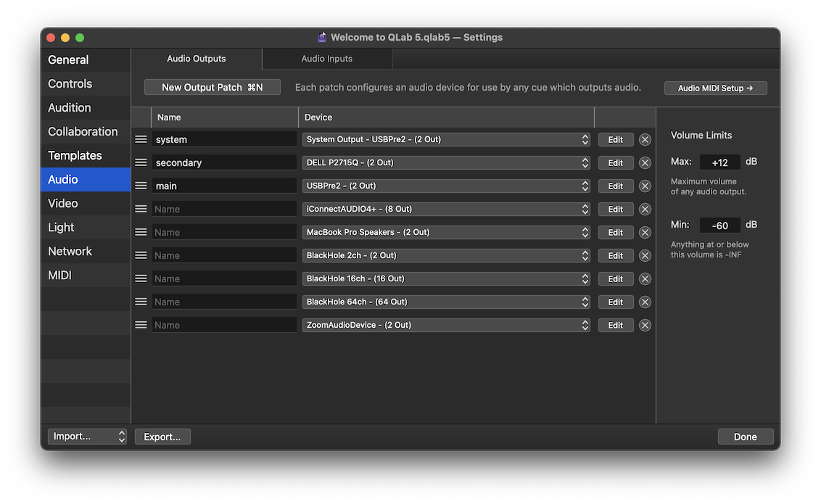Open BlackHole 2ch device dropdown

pos(446,255)
